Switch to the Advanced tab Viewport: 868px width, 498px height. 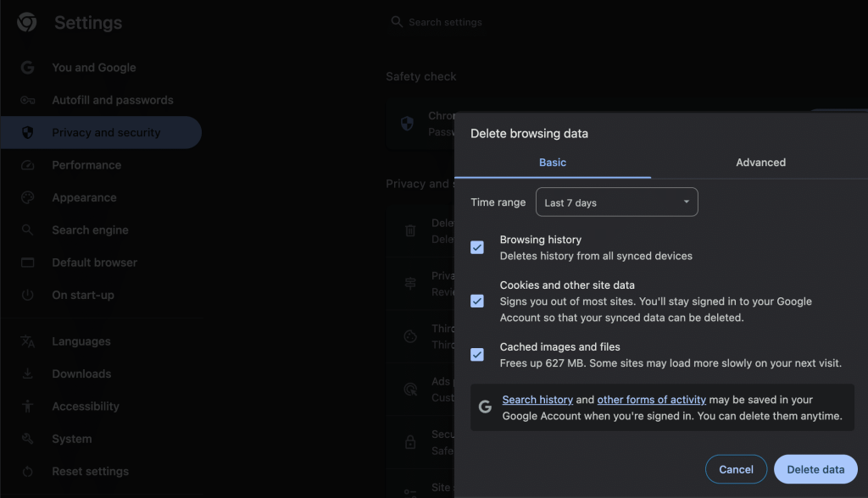(x=760, y=163)
